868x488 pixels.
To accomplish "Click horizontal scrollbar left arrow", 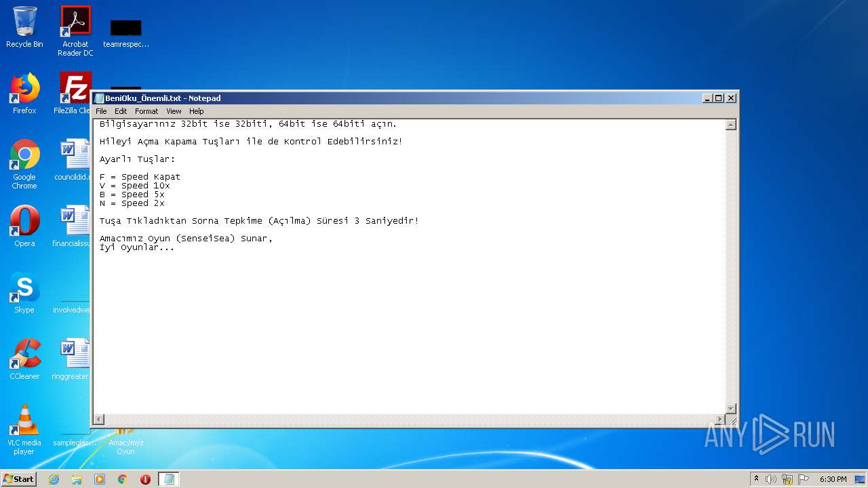I will click(99, 420).
